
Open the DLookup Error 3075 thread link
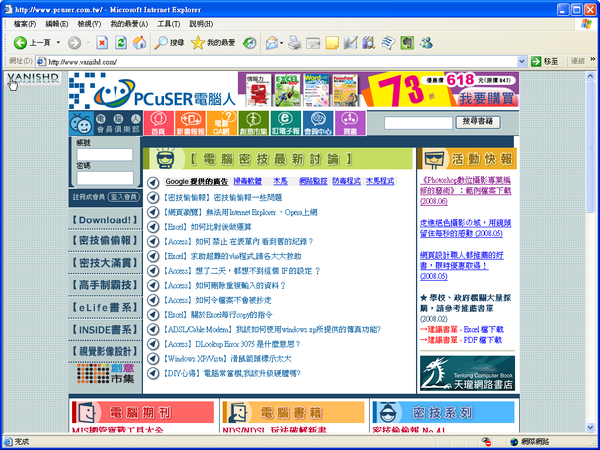pos(232,344)
